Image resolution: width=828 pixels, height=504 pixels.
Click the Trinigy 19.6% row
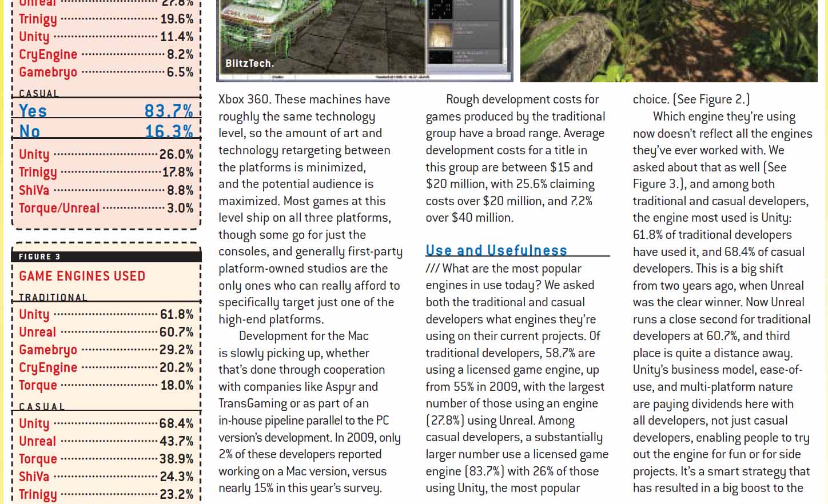click(106, 19)
